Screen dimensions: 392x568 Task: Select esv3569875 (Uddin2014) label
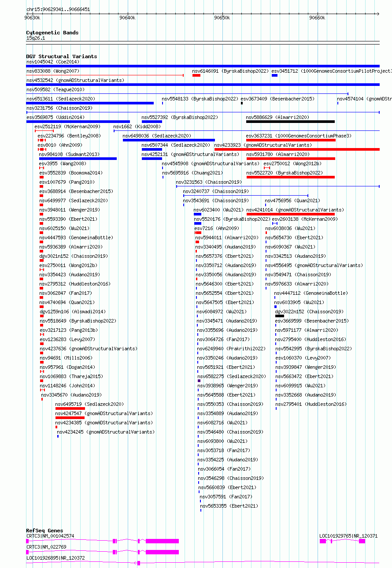pos(55,117)
